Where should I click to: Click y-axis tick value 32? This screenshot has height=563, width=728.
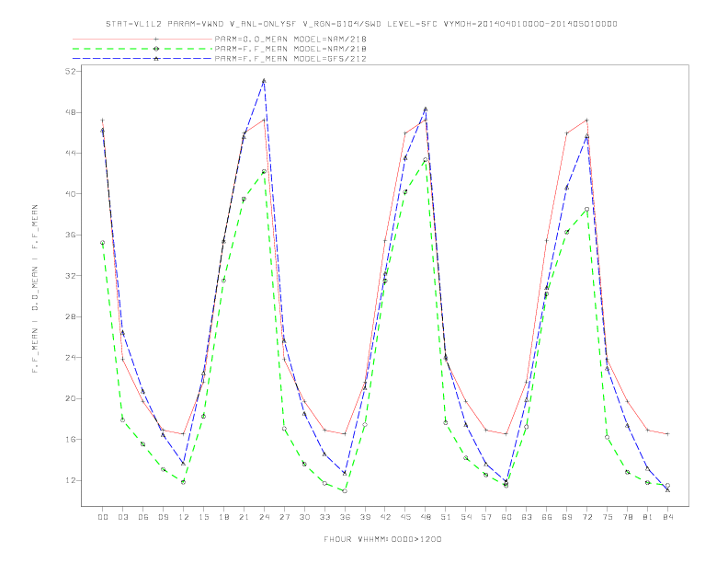[x=71, y=275]
